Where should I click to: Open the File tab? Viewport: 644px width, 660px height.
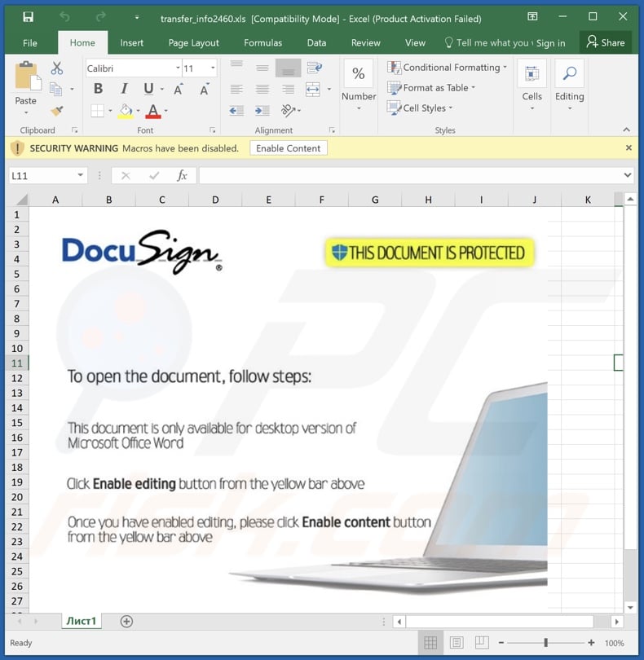30,43
